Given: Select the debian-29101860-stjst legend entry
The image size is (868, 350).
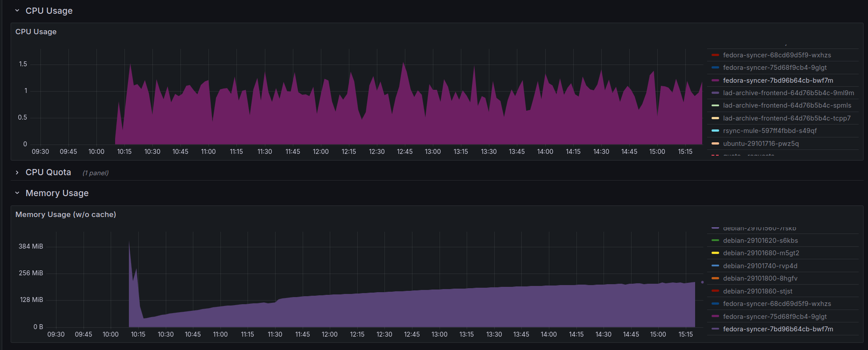Looking at the screenshot, I should [x=758, y=291].
